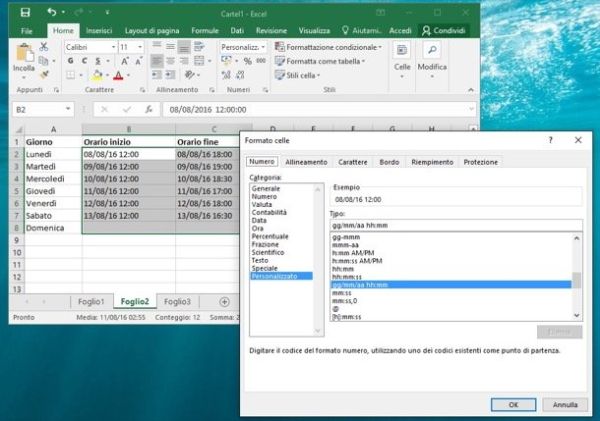This screenshot has height=421, width=600.
Task: Open the Foglio3 sheet tab
Action: [176, 301]
